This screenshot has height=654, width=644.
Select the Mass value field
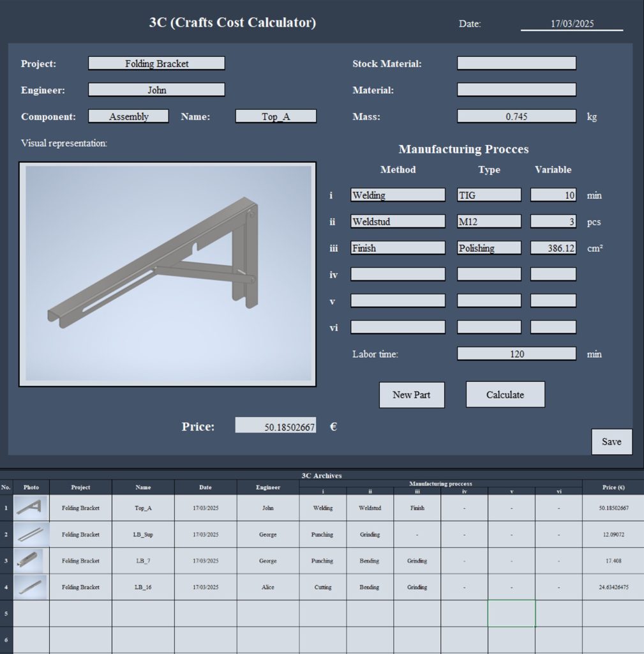pyautogui.click(x=516, y=116)
